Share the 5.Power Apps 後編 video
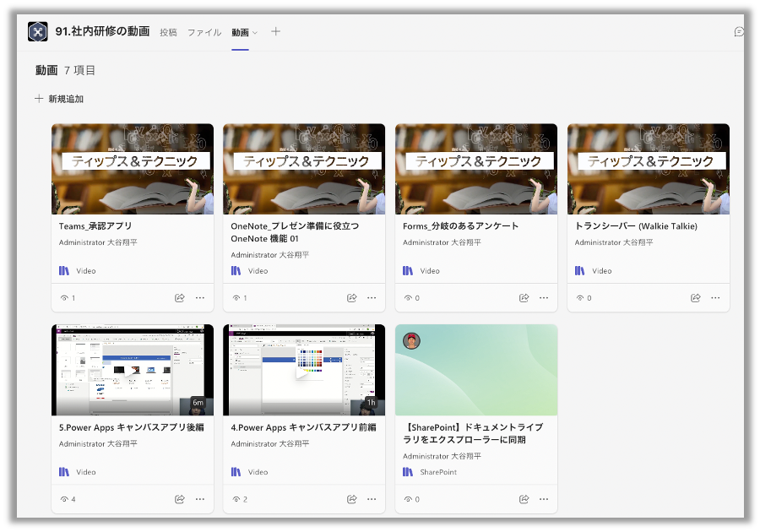This screenshot has width=760, height=532. 179,499
